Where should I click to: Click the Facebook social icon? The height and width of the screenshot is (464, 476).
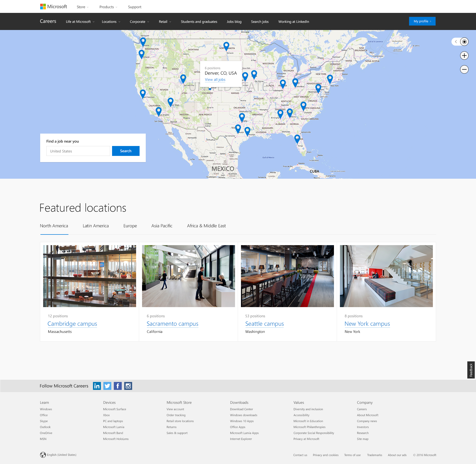click(x=118, y=386)
